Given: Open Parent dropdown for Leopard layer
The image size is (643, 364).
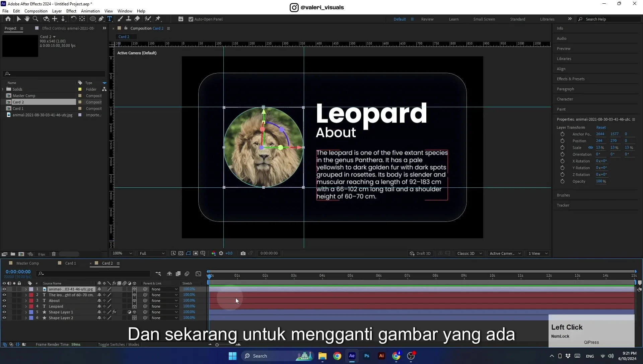Looking at the screenshot, I should tap(164, 306).
